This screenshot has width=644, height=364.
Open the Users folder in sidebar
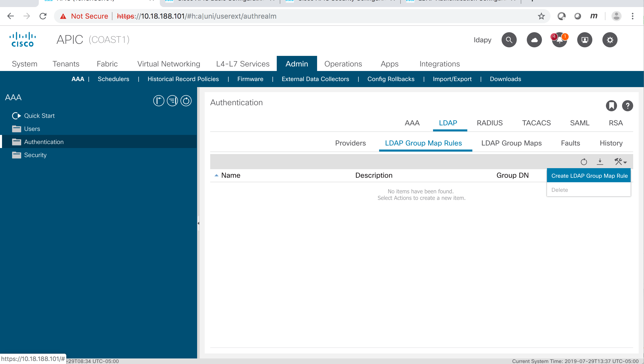click(32, 129)
